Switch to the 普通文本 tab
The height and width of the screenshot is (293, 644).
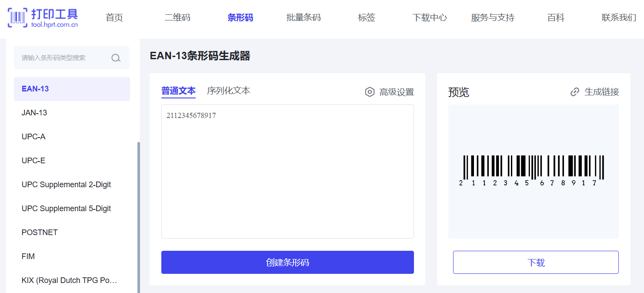178,91
